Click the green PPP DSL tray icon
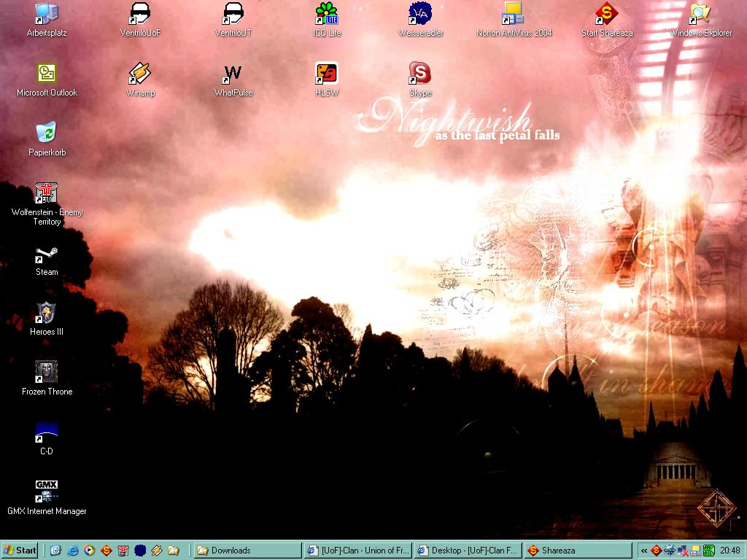Viewport: 747px width, 560px height. [709, 551]
